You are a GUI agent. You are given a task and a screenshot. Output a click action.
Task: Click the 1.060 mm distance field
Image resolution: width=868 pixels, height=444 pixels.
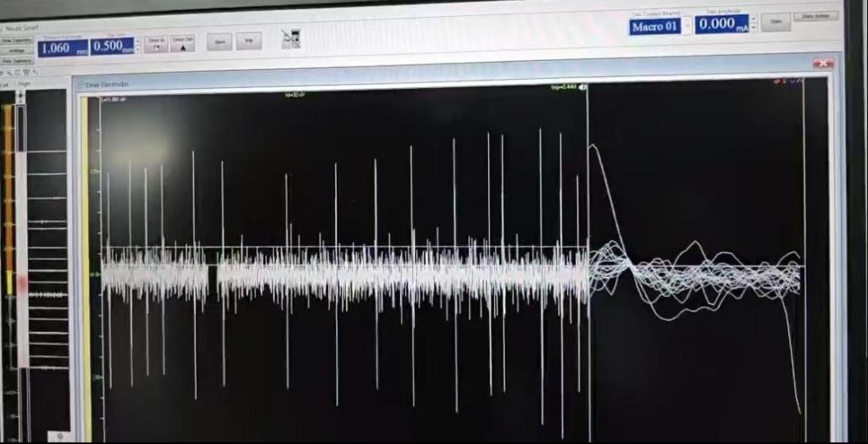pyautogui.click(x=62, y=48)
